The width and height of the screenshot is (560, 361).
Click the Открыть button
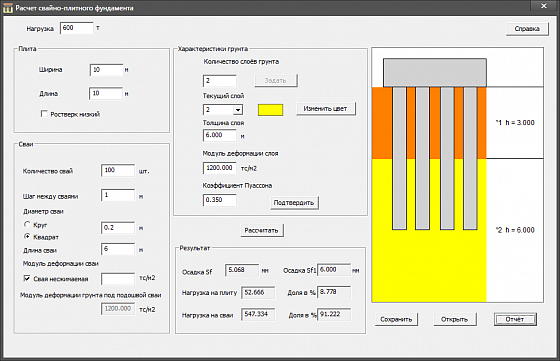[x=454, y=319]
